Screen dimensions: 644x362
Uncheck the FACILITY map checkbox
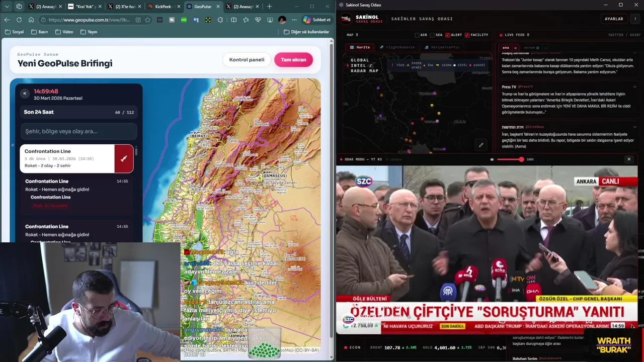467,35
